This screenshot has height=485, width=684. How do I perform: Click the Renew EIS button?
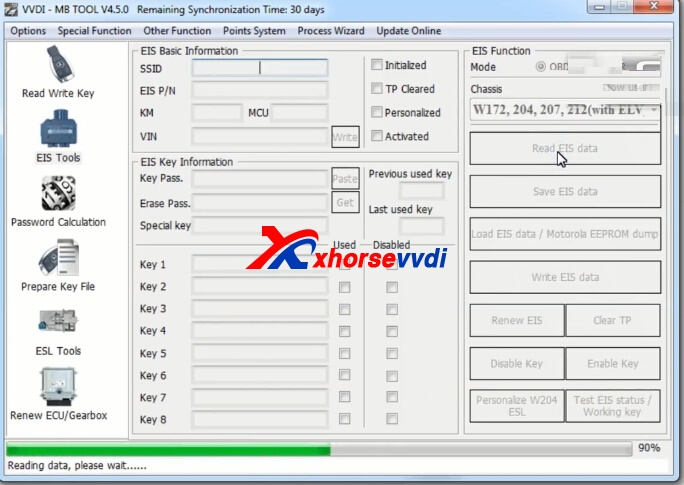click(x=517, y=321)
